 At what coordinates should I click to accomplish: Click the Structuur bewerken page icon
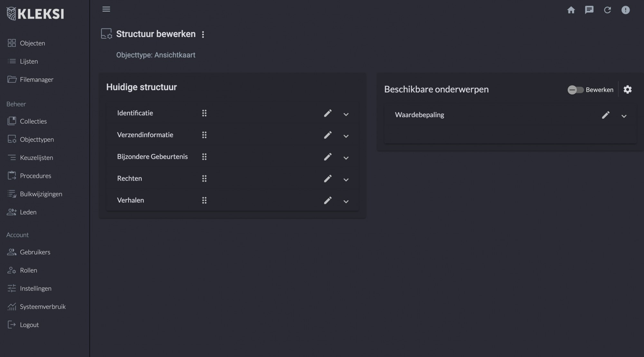pyautogui.click(x=106, y=33)
